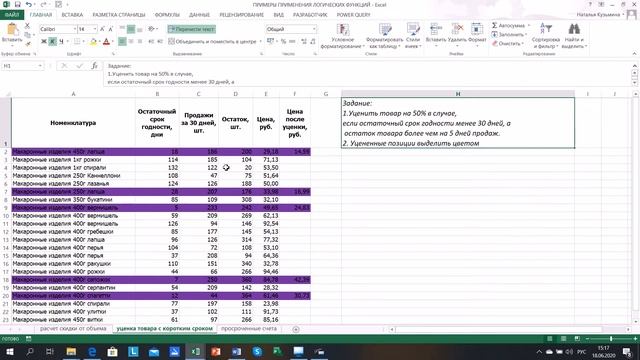Open Наталья Кузьмина account menu
The height and width of the screenshot is (360, 640).
[x=600, y=15]
